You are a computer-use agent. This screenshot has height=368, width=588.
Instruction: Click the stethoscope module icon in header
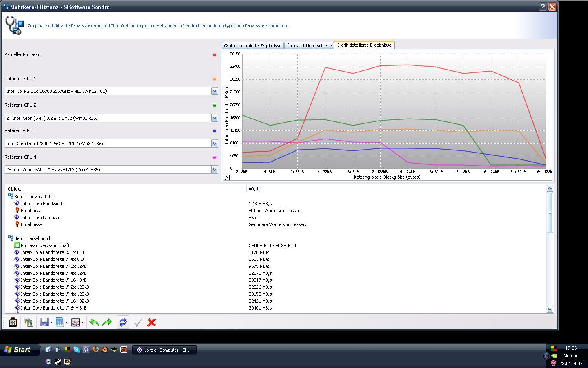[15, 25]
